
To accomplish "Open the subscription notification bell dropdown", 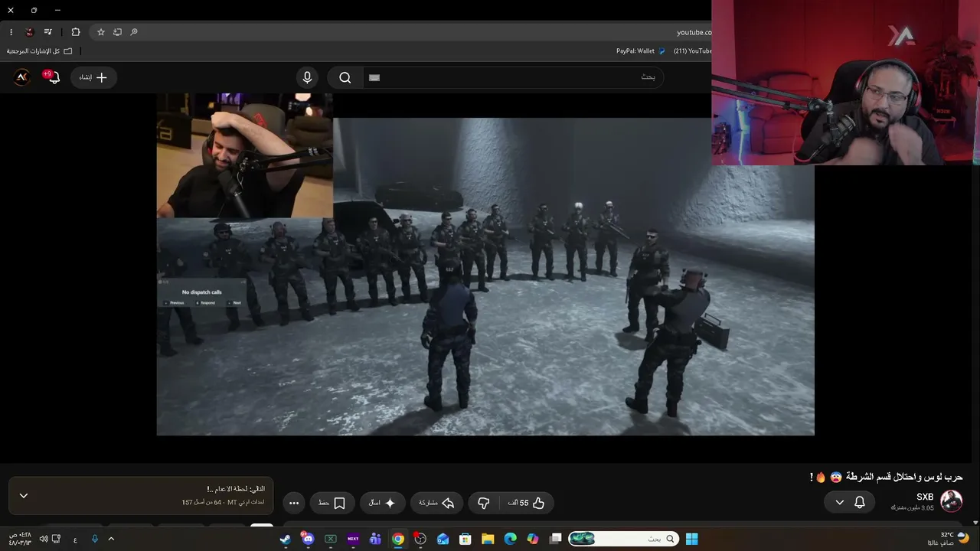I will [850, 502].
